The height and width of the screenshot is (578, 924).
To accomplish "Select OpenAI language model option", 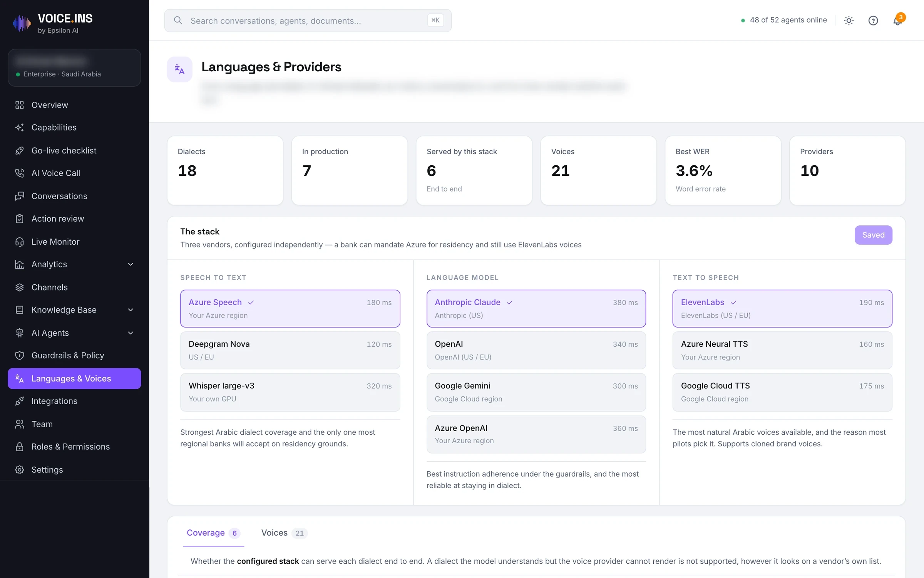I will [536, 350].
